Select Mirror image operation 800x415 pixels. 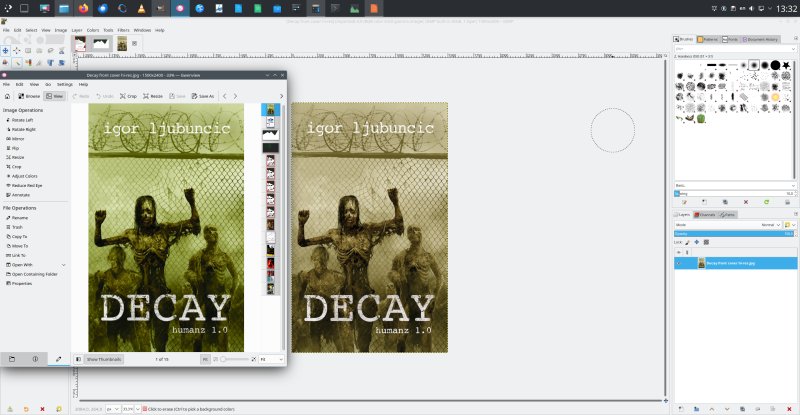[x=19, y=139]
